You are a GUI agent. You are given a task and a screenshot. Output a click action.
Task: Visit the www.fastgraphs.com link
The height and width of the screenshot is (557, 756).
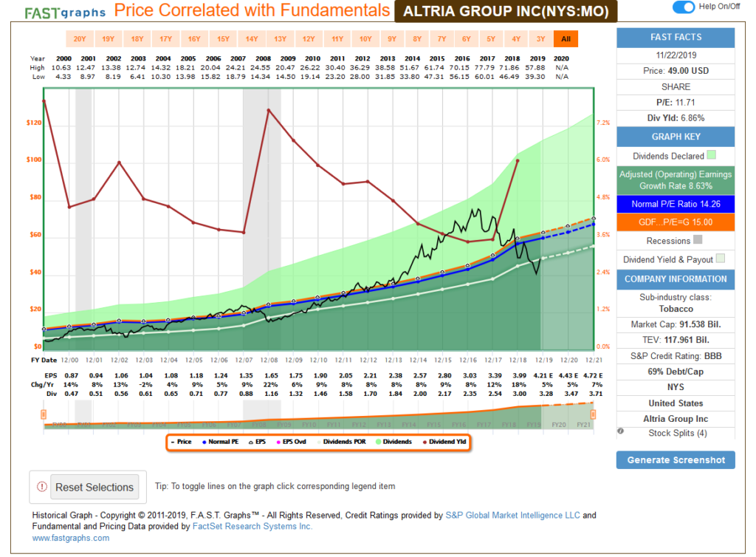pos(71,538)
